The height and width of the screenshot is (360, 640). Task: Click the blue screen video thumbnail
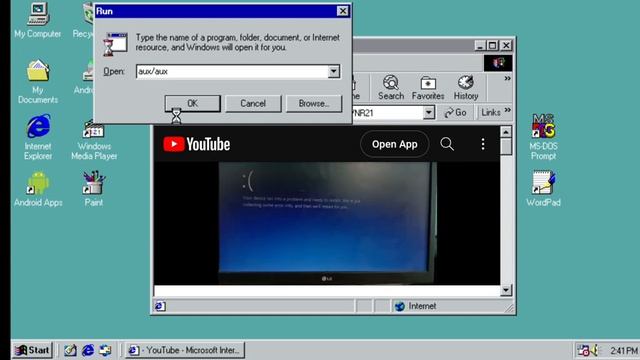327,222
